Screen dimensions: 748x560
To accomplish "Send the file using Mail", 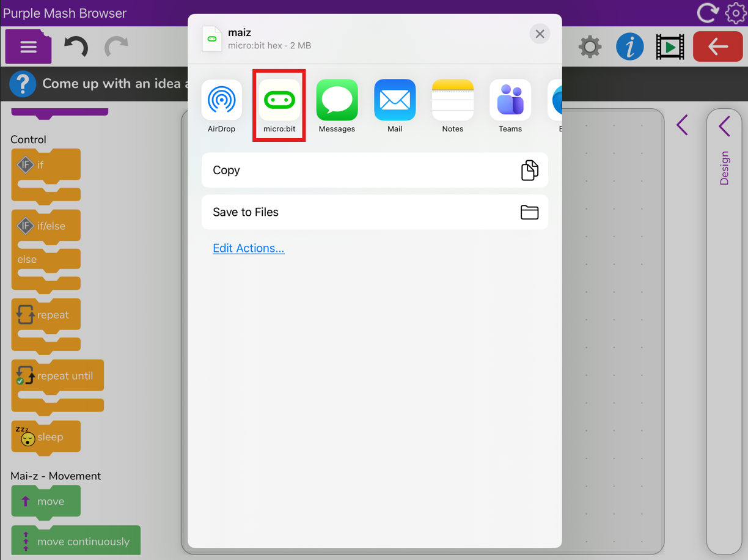I will click(395, 105).
